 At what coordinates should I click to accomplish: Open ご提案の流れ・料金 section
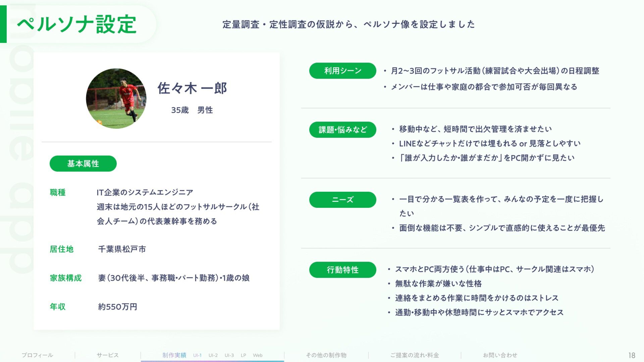pos(415,355)
